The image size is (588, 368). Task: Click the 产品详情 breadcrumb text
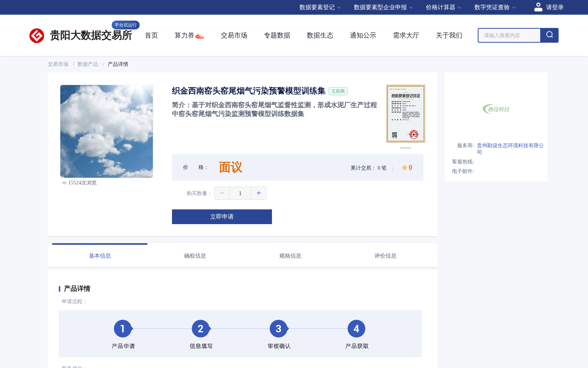point(118,64)
